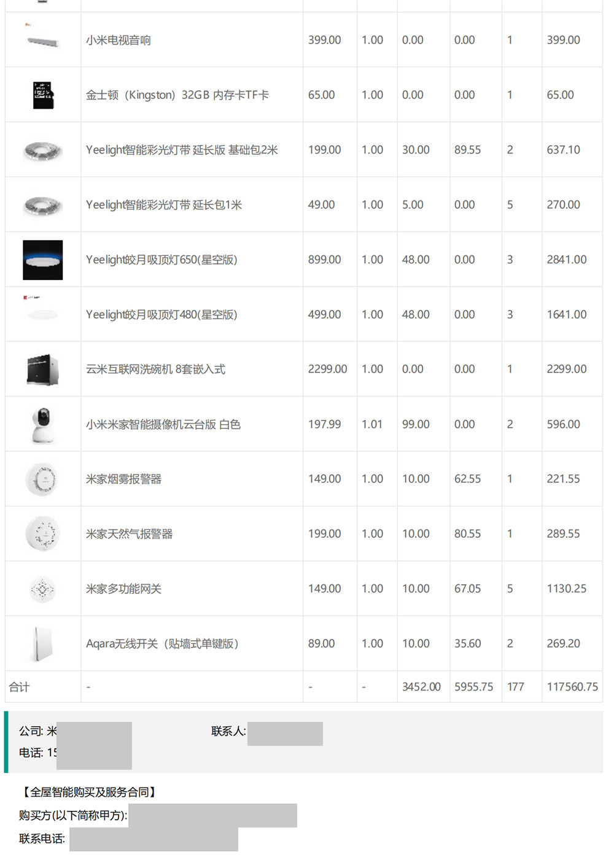Viewport: 614px width, 868px height.
Task: View the Yeelight皎月吸顶灯650 ceiling lamp image
Action: pos(43,260)
